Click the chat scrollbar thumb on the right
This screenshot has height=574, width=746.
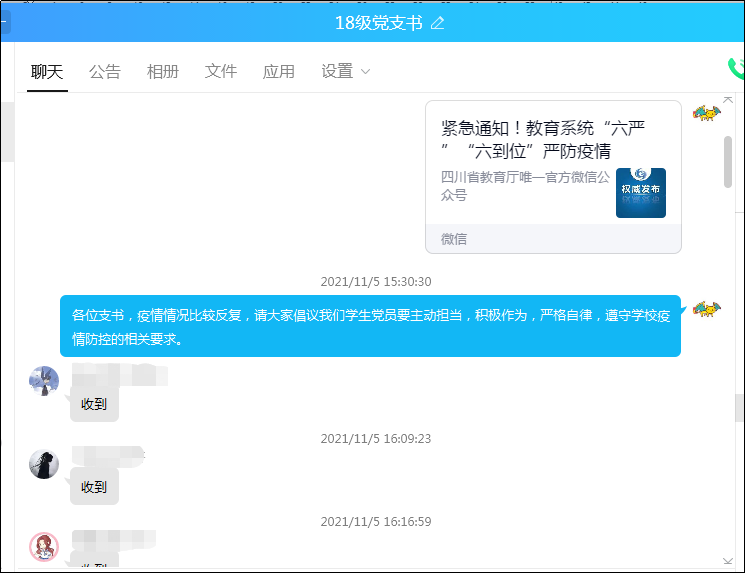[728, 160]
